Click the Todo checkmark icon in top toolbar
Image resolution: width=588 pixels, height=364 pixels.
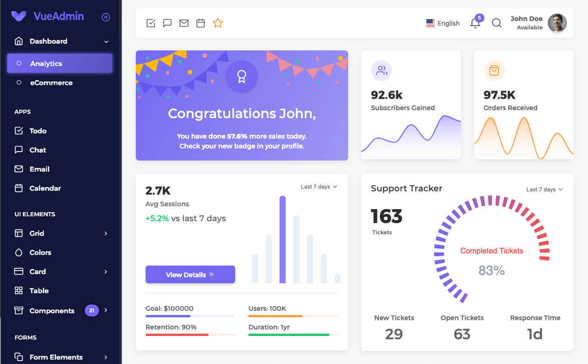[x=151, y=23]
